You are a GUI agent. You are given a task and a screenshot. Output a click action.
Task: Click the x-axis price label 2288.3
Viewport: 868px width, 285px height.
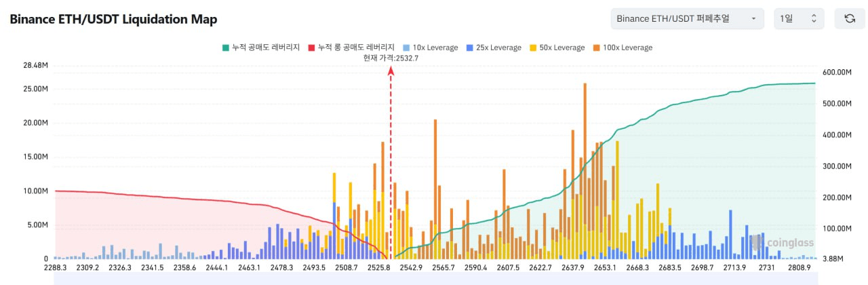point(54,269)
